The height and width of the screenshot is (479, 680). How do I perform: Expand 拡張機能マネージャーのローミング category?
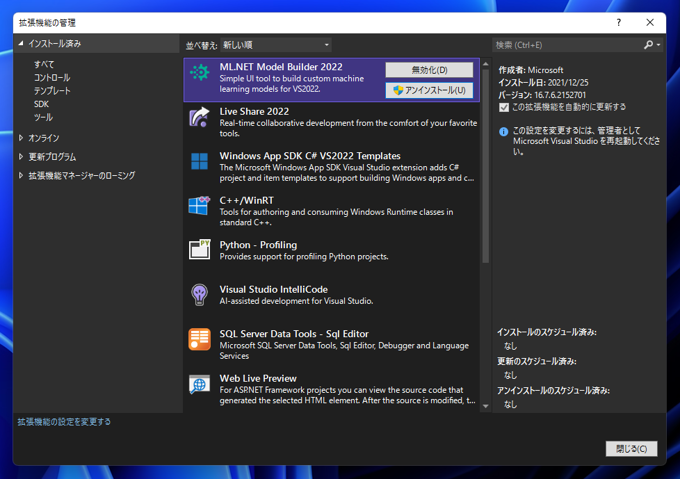(x=20, y=175)
